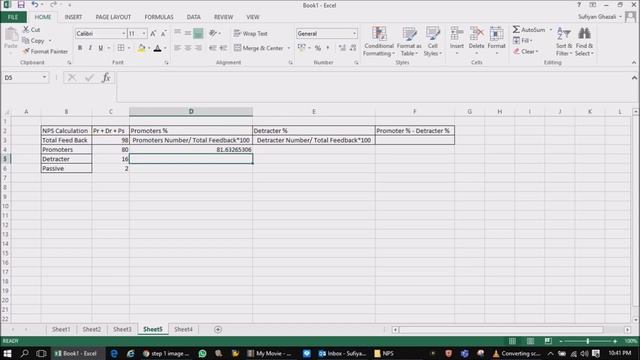Click inside the formula bar
The image size is (640, 360).
click(x=373, y=86)
